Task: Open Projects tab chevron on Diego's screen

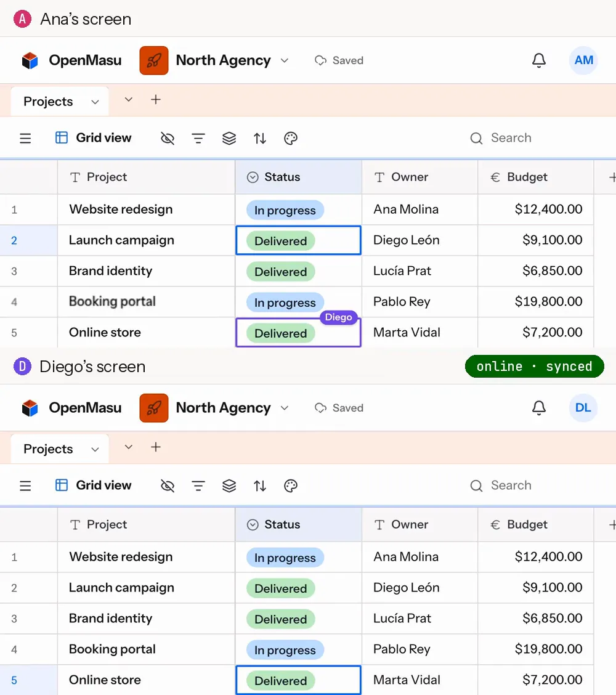Action: [95, 449]
